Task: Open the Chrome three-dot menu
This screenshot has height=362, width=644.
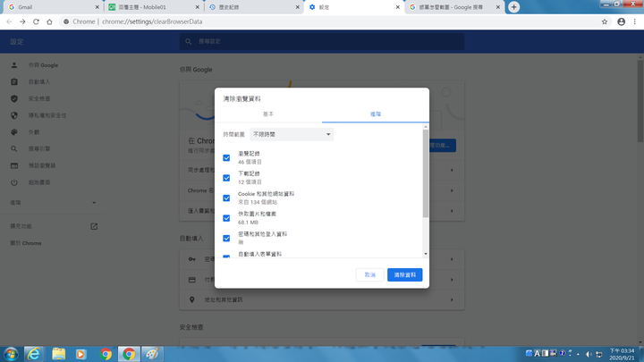Action: click(x=634, y=21)
